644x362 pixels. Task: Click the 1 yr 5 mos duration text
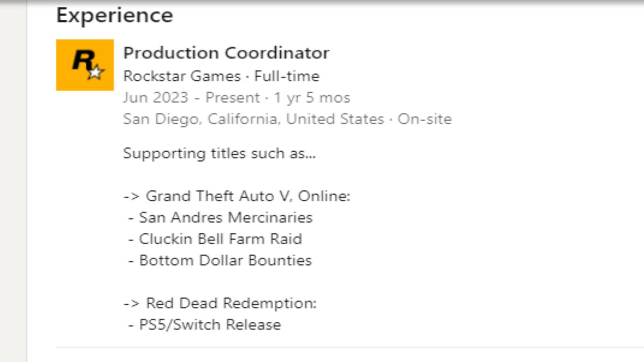coord(312,98)
